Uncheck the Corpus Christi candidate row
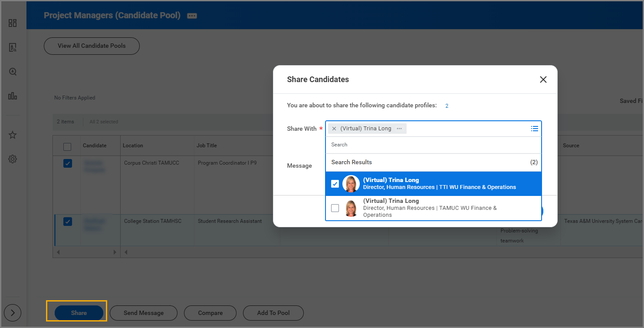Screen dimensions: 644x328 click(68, 163)
